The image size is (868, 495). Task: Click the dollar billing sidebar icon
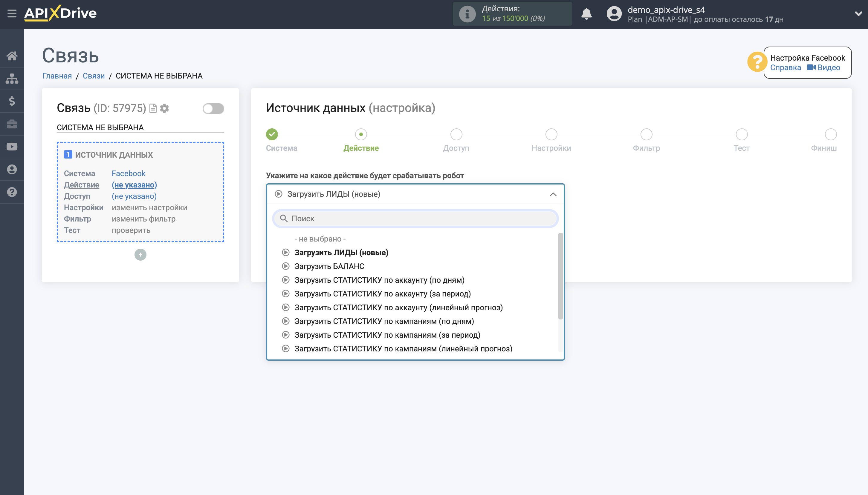coord(12,101)
